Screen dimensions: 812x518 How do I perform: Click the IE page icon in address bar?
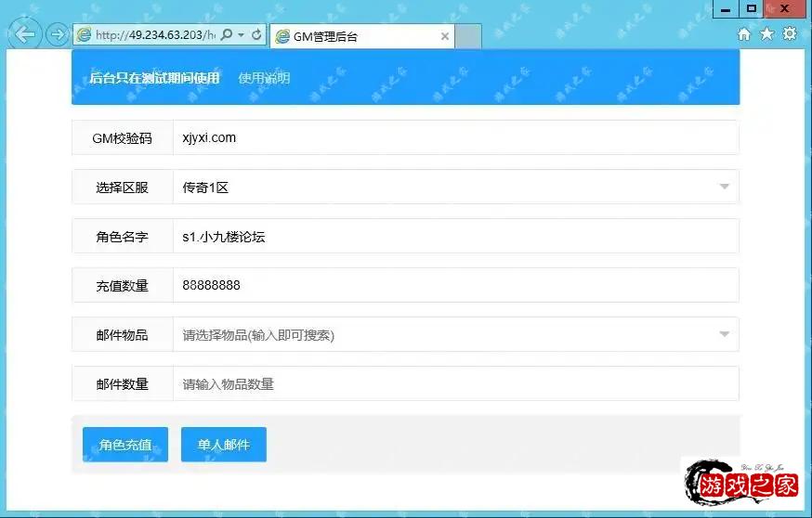[x=84, y=34]
